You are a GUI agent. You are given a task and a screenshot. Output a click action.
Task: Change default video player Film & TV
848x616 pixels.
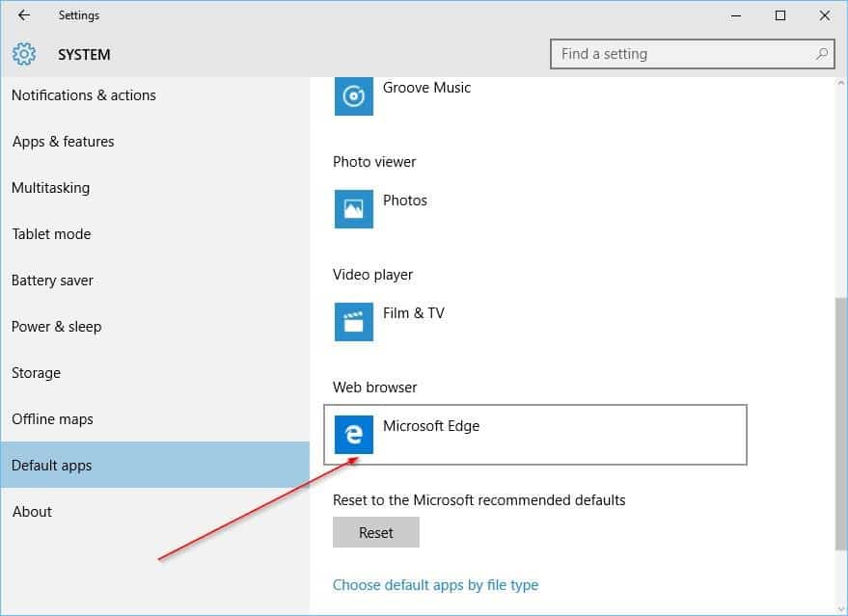click(535, 322)
